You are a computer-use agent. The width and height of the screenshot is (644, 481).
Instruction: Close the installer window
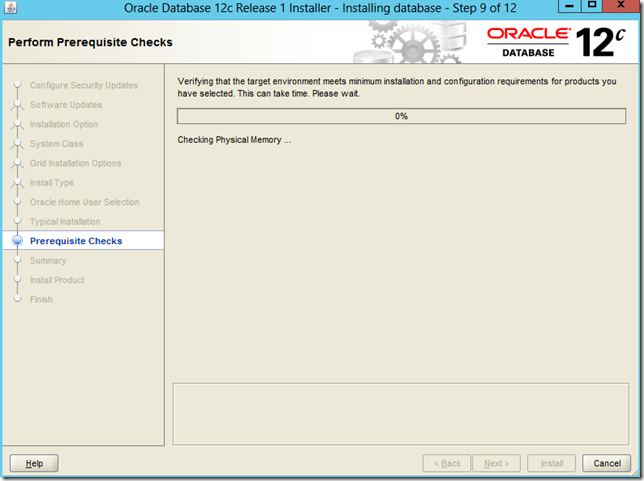click(621, 6)
